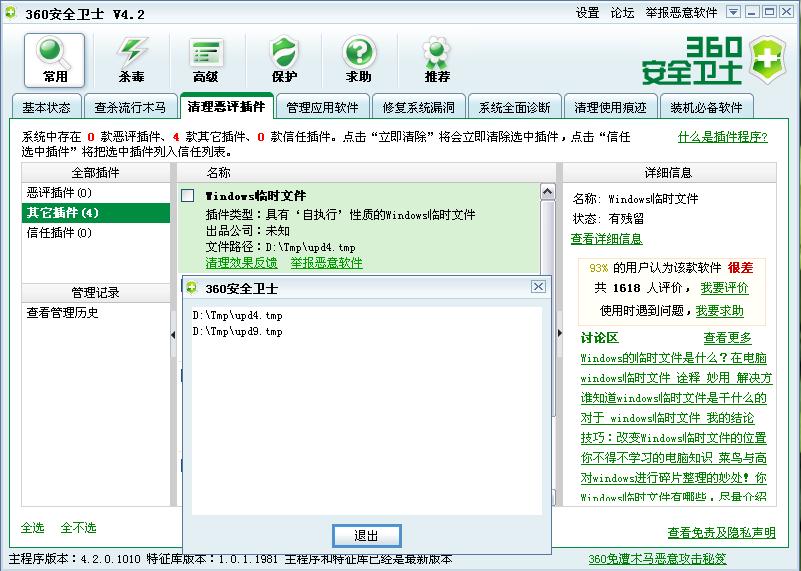The width and height of the screenshot is (801, 571).
Task: Select 其它插件 (4) in the category list
Action: point(96,213)
